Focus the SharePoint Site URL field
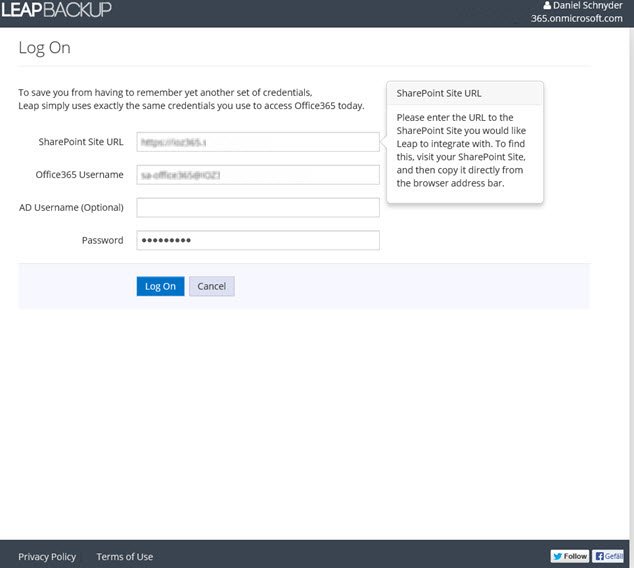The width and height of the screenshot is (634, 568). click(258, 142)
